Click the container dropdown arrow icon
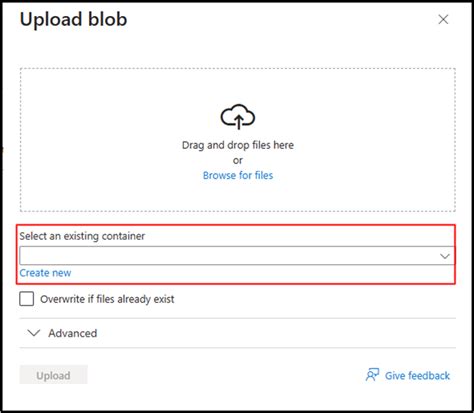Viewport: 474px width, 413px height. click(x=445, y=256)
